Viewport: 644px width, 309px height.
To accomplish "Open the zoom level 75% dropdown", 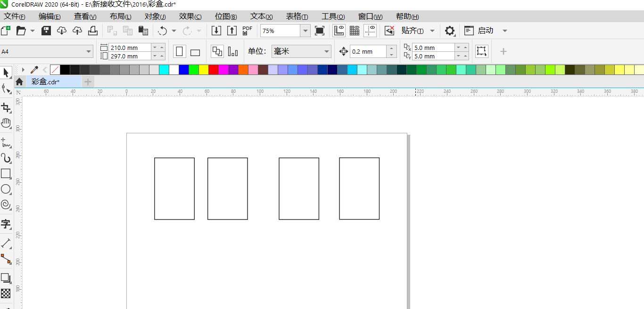I will [305, 31].
